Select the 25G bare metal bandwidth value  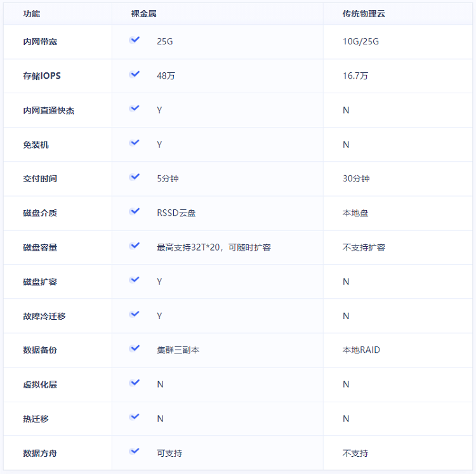point(165,41)
